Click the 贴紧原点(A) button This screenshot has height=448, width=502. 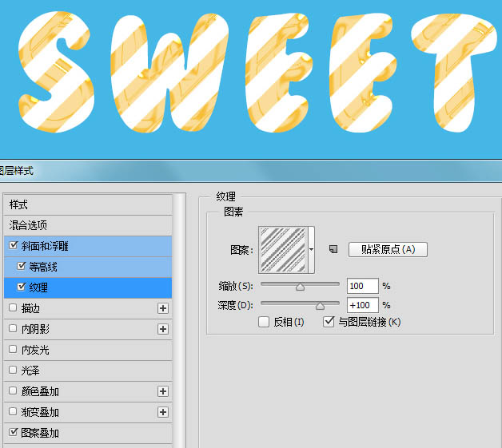click(x=388, y=249)
